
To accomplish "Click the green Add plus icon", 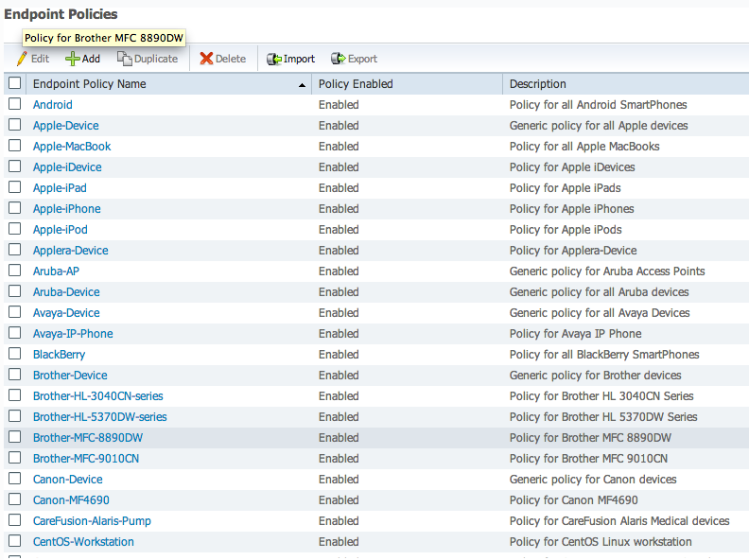I will [72, 59].
